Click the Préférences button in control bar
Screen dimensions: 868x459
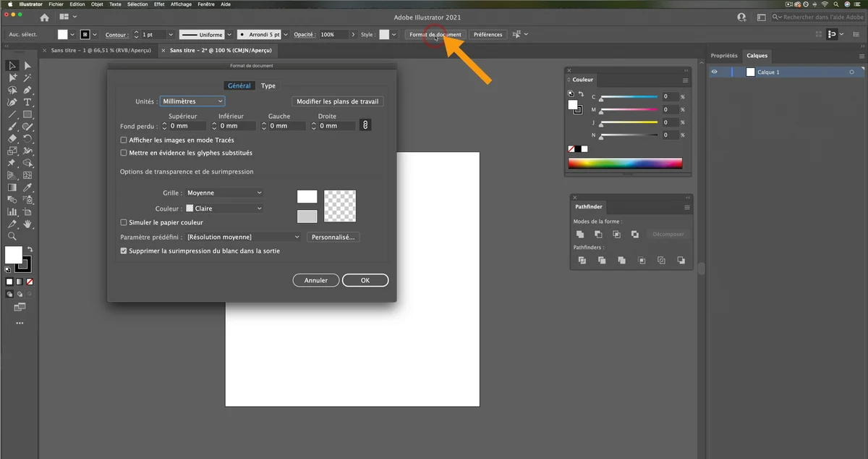tap(488, 34)
